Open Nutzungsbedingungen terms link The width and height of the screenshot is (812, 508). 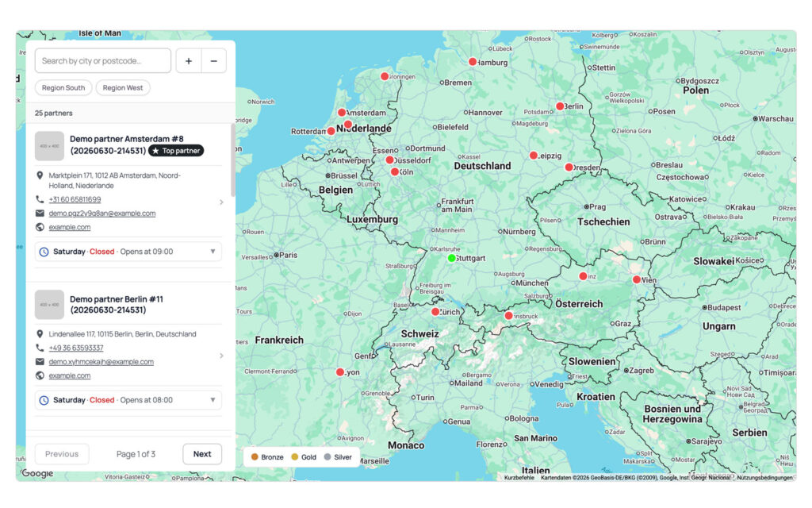click(x=765, y=477)
